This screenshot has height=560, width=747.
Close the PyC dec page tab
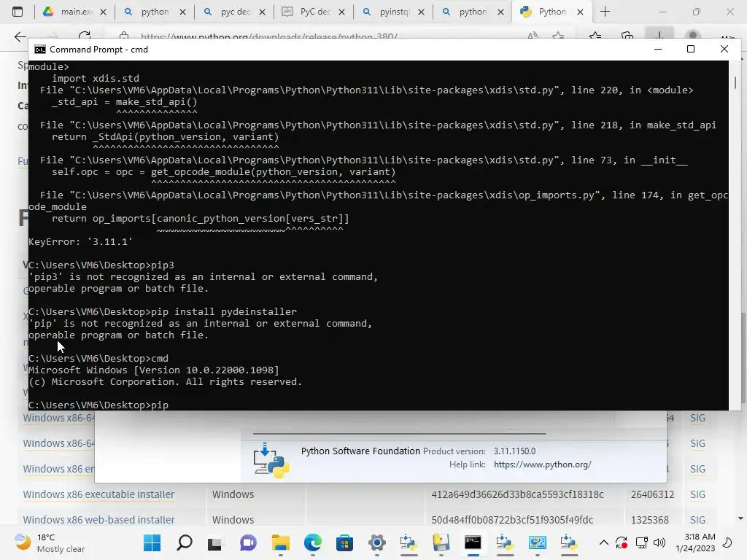tap(341, 12)
